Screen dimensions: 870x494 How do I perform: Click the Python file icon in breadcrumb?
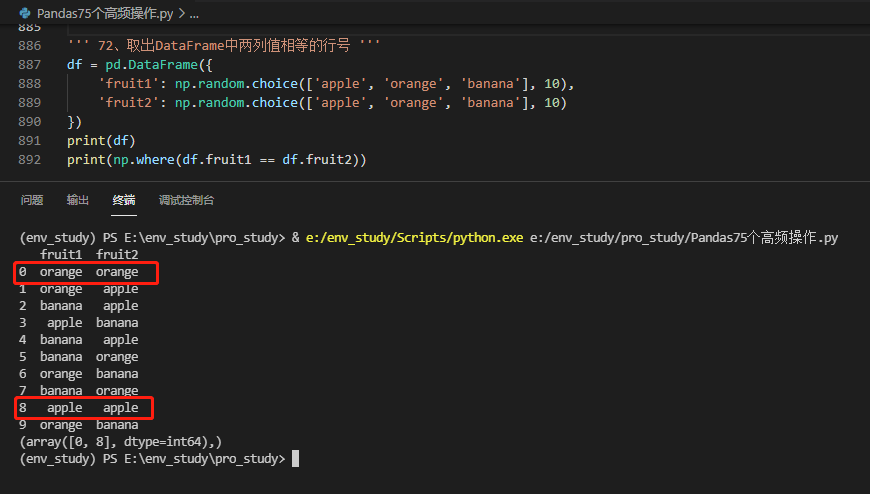(x=25, y=13)
